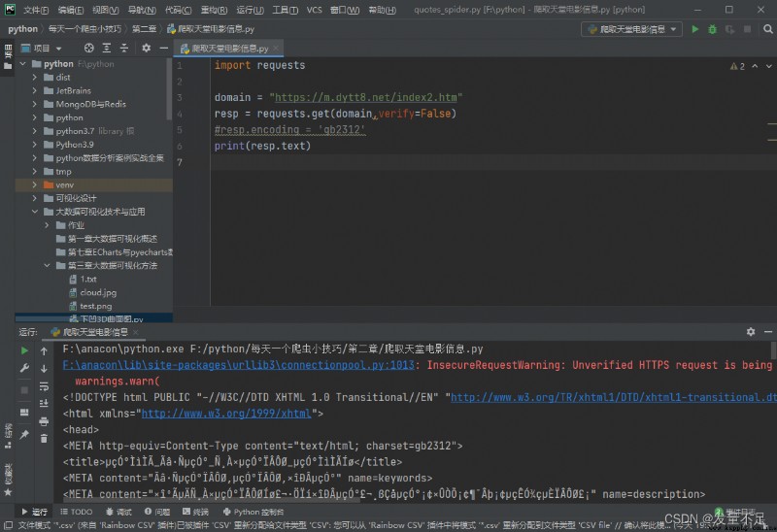Go to next highlighted warning arrow
777x532 pixels.
point(768,66)
